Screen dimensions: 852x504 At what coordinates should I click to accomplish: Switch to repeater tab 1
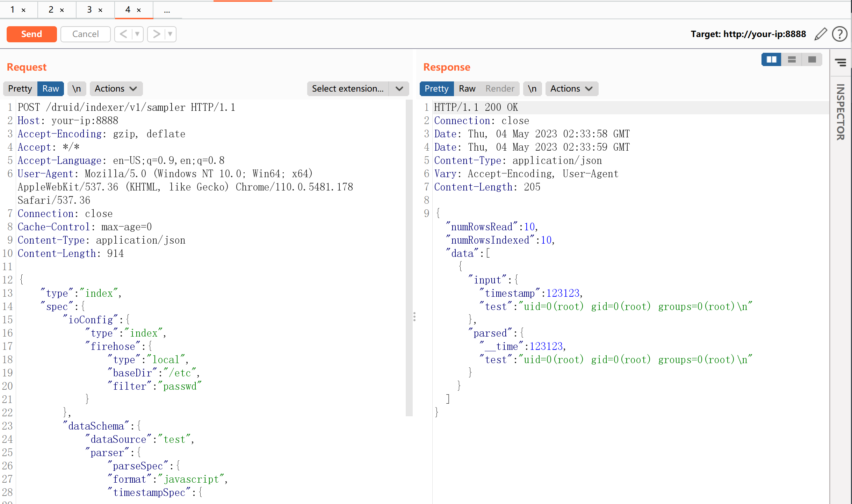[x=13, y=9]
